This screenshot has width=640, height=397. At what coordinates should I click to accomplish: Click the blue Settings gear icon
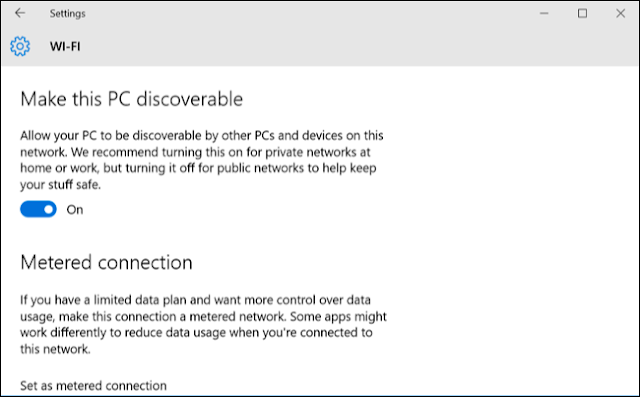pyautogui.click(x=20, y=46)
